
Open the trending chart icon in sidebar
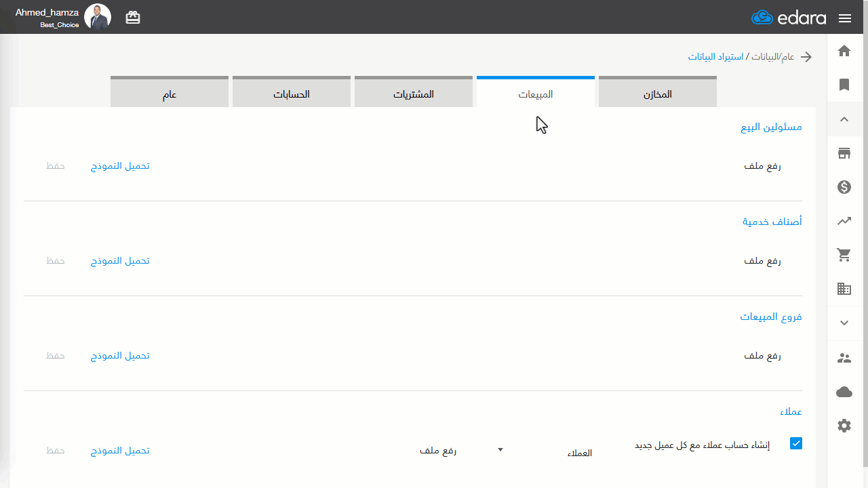pyautogui.click(x=844, y=221)
